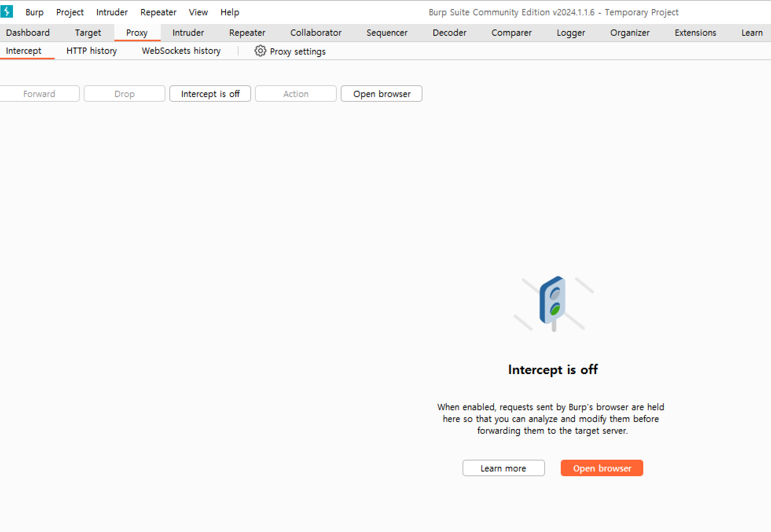The height and width of the screenshot is (532, 771).
Task: Click the Proxy settings gear icon
Action: tap(260, 51)
